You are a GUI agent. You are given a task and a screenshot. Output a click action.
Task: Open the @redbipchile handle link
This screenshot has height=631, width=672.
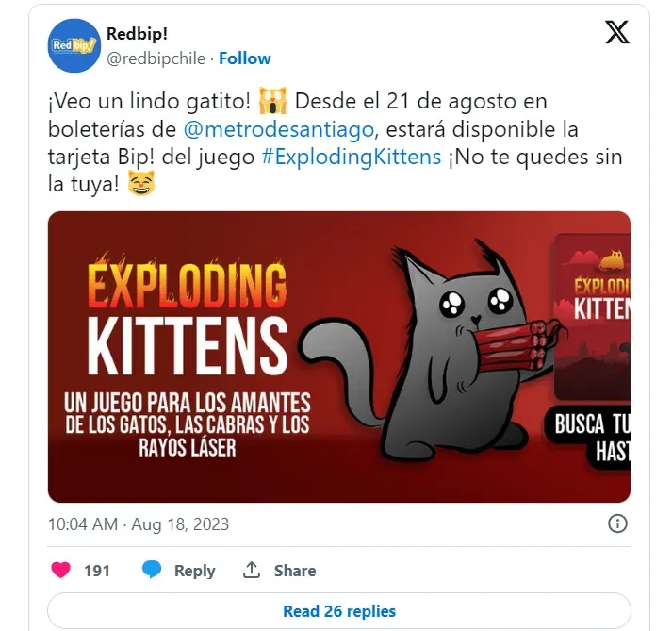[156, 58]
